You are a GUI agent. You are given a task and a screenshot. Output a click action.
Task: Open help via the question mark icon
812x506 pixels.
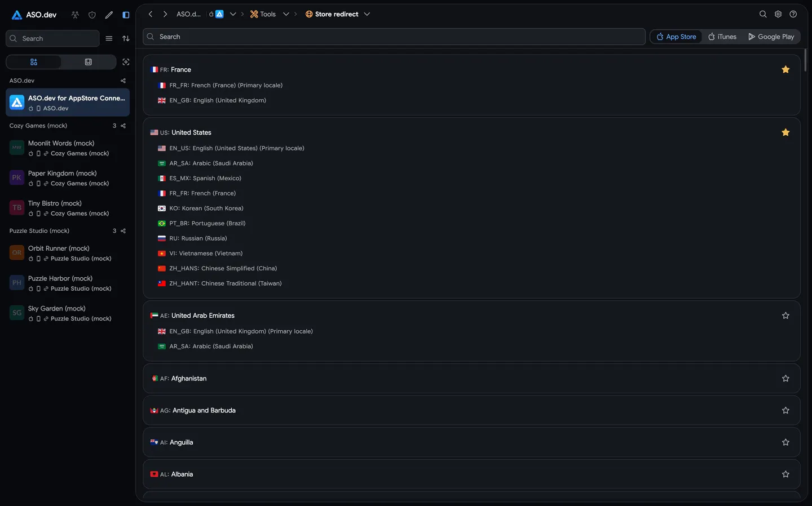click(x=793, y=14)
